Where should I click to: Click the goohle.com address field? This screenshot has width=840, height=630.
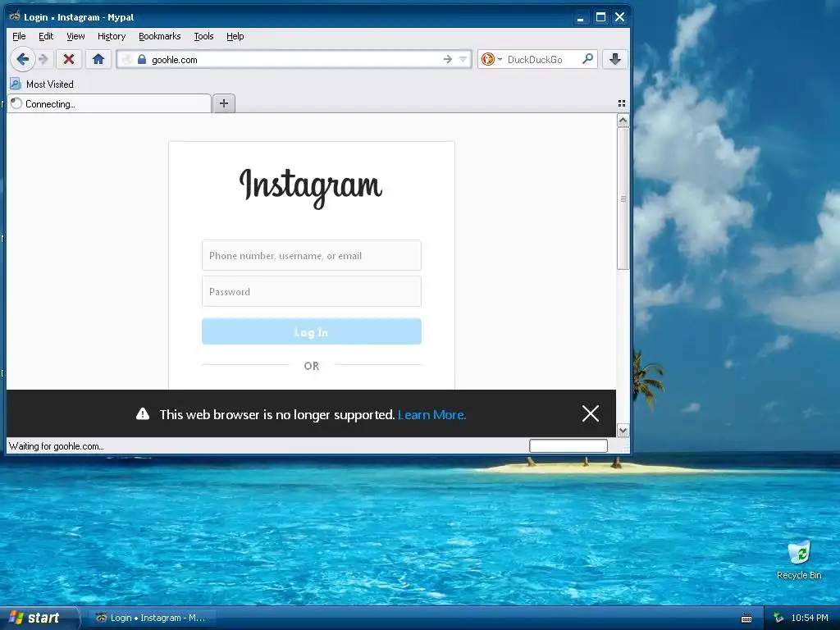click(294, 59)
